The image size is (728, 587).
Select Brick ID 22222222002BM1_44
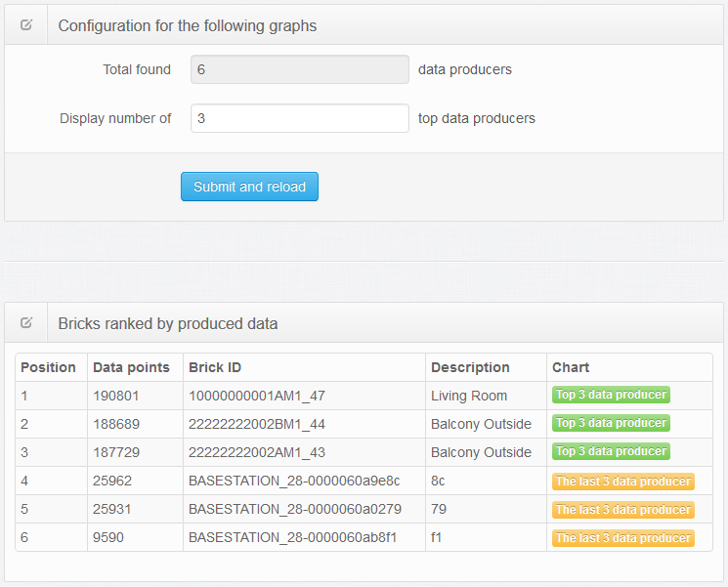257,424
